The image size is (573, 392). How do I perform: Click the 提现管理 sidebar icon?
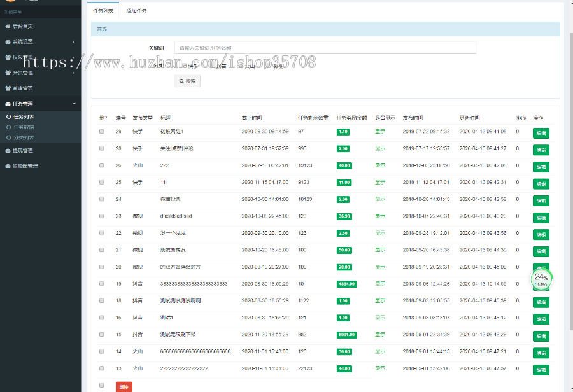(8, 151)
